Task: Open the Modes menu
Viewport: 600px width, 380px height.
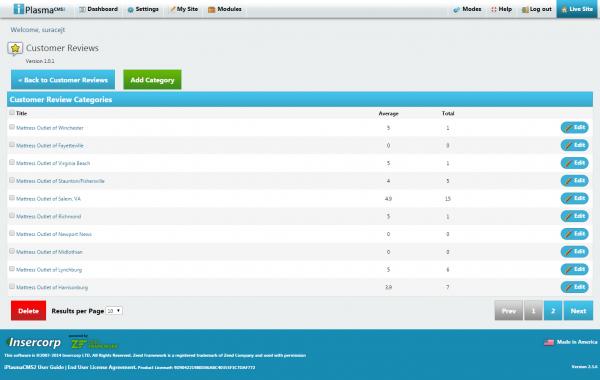Action: click(x=467, y=9)
